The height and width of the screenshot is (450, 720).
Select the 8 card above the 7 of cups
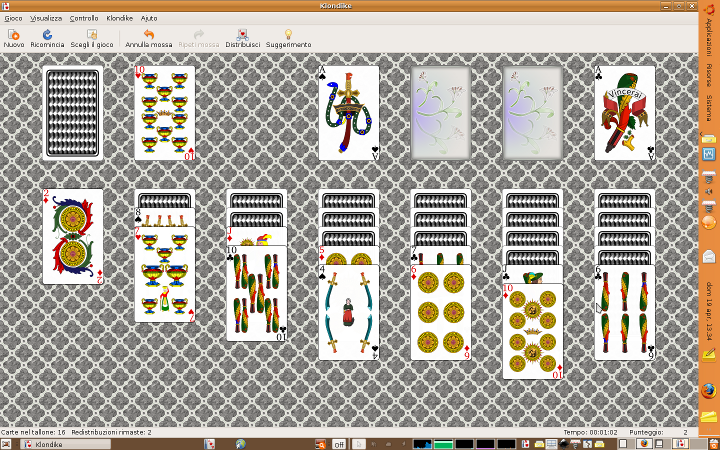pyautogui.click(x=164, y=217)
